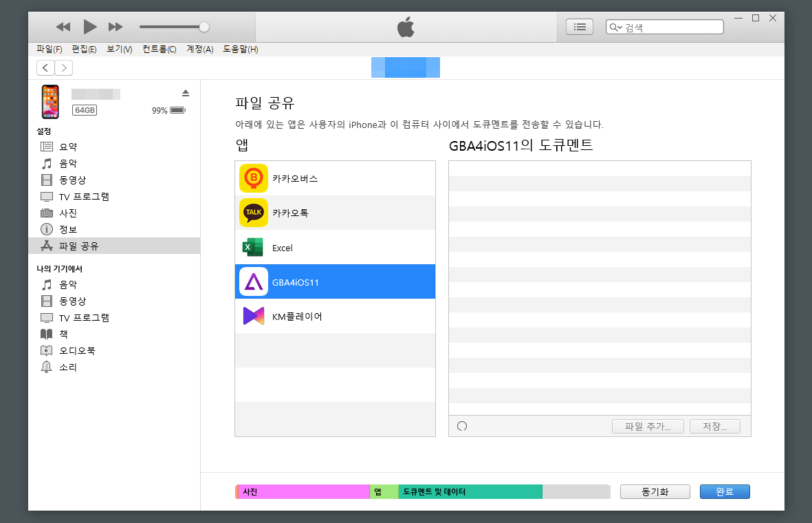Click the 파일 공유 page heading

pyautogui.click(x=265, y=103)
